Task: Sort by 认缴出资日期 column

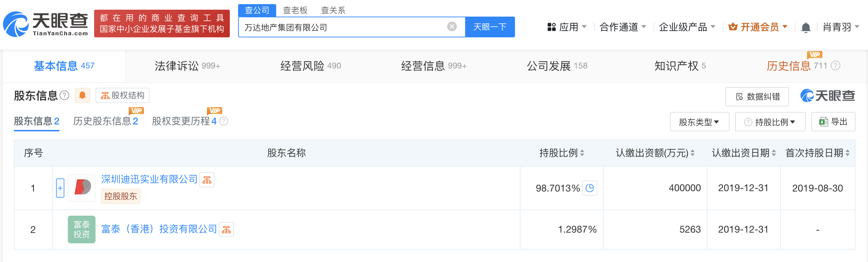Action: (x=774, y=153)
